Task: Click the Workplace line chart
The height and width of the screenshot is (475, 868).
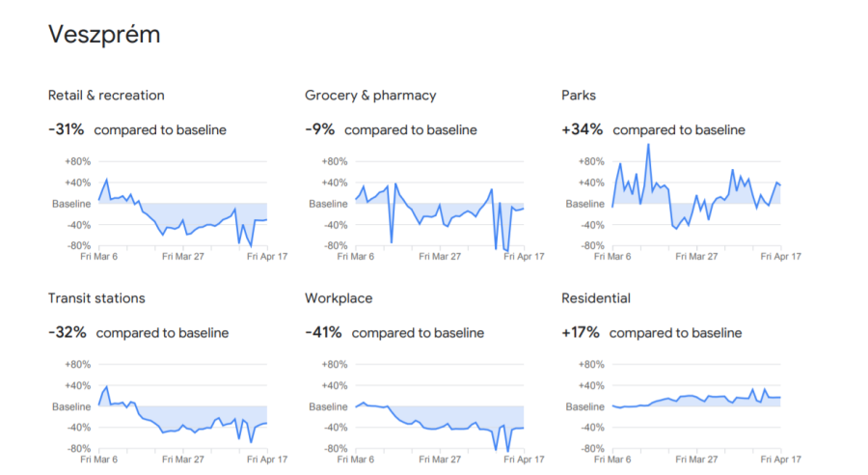Action: [x=439, y=406]
